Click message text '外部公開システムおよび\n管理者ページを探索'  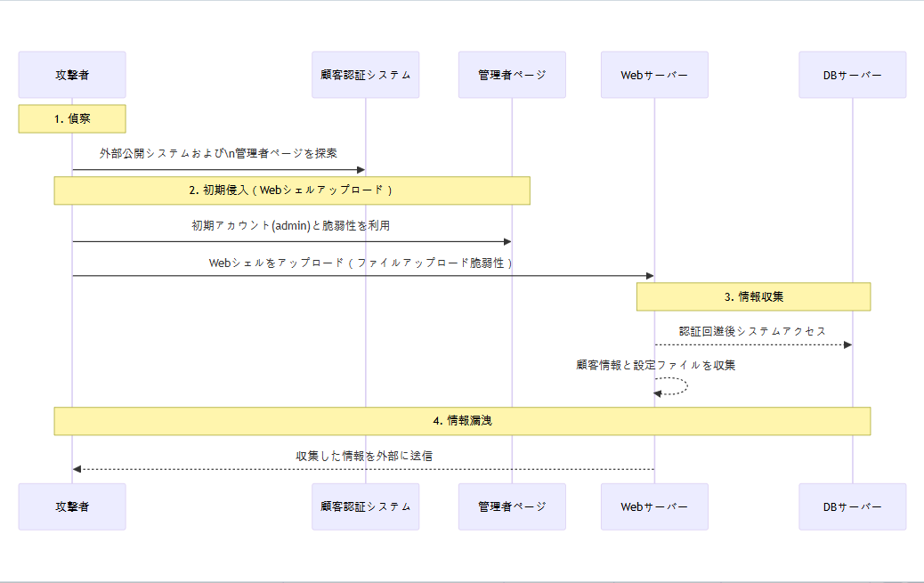tap(219, 153)
